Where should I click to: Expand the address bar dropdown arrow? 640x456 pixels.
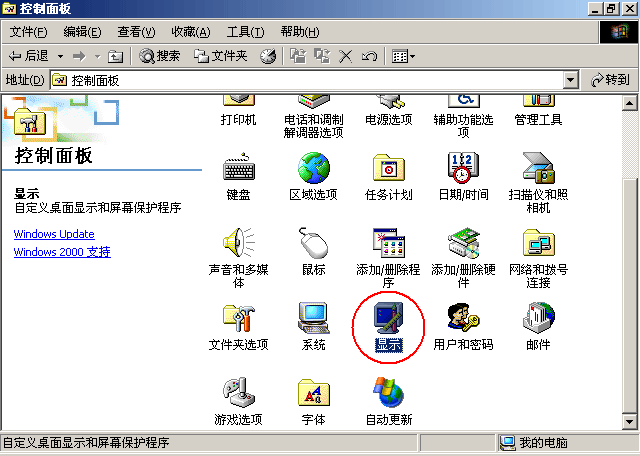(x=571, y=80)
